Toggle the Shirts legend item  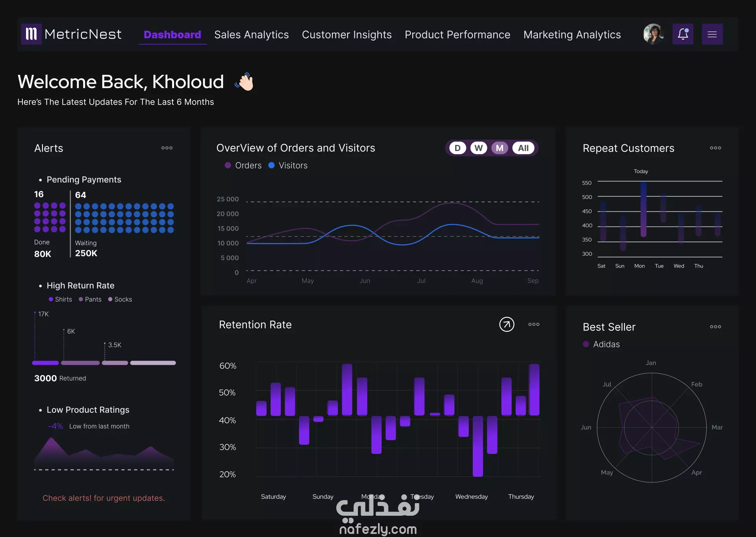pos(60,299)
